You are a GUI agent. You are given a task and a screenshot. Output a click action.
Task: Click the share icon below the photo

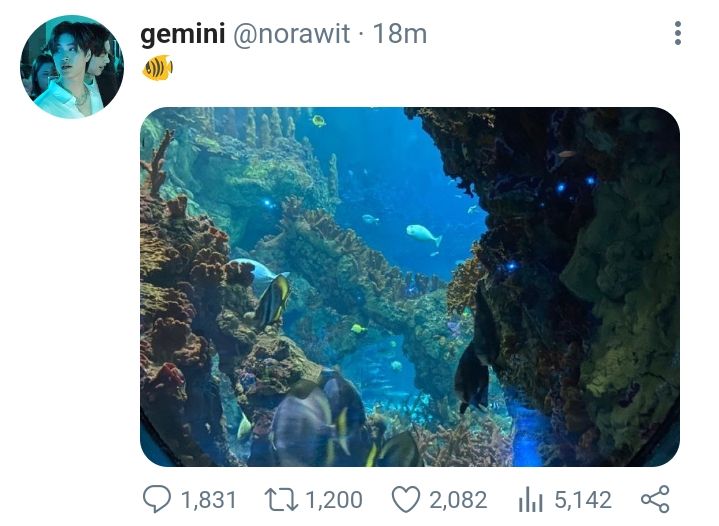click(x=654, y=499)
